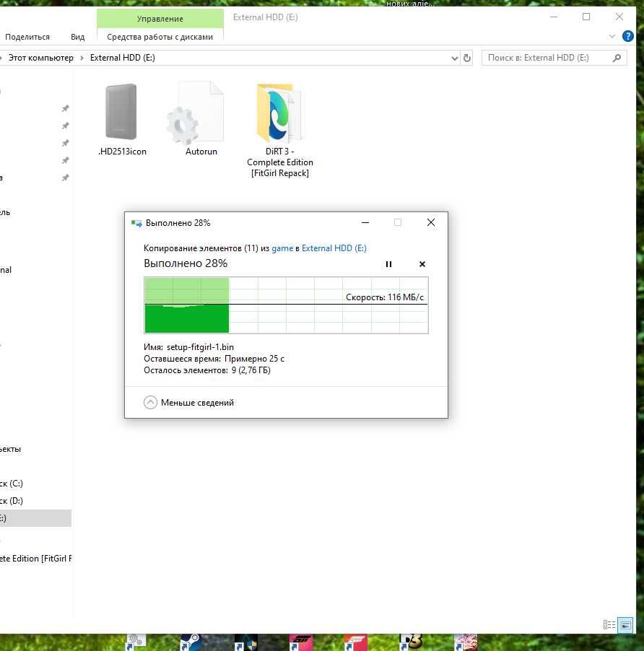The height and width of the screenshot is (651, 644).
Task: Minimize the copy progress dialog
Action: (x=365, y=223)
